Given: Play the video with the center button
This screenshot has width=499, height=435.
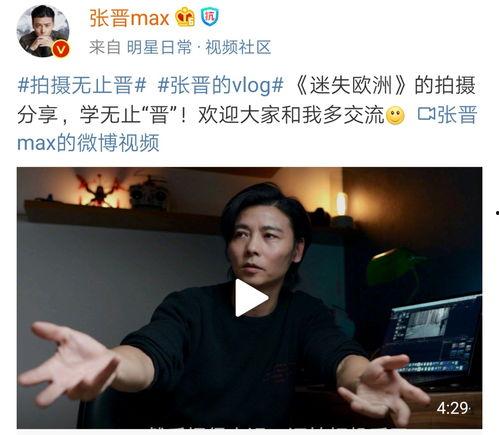Looking at the screenshot, I should pyautogui.click(x=251, y=298).
